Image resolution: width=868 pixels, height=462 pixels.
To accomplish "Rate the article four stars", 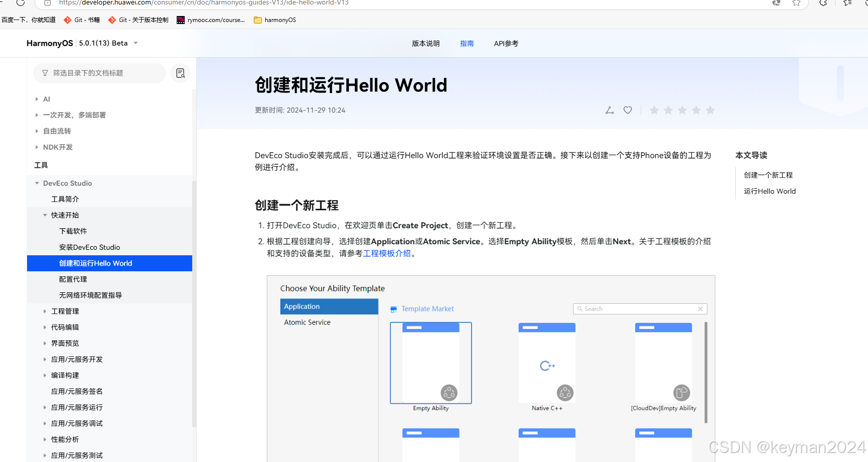I will [696, 110].
